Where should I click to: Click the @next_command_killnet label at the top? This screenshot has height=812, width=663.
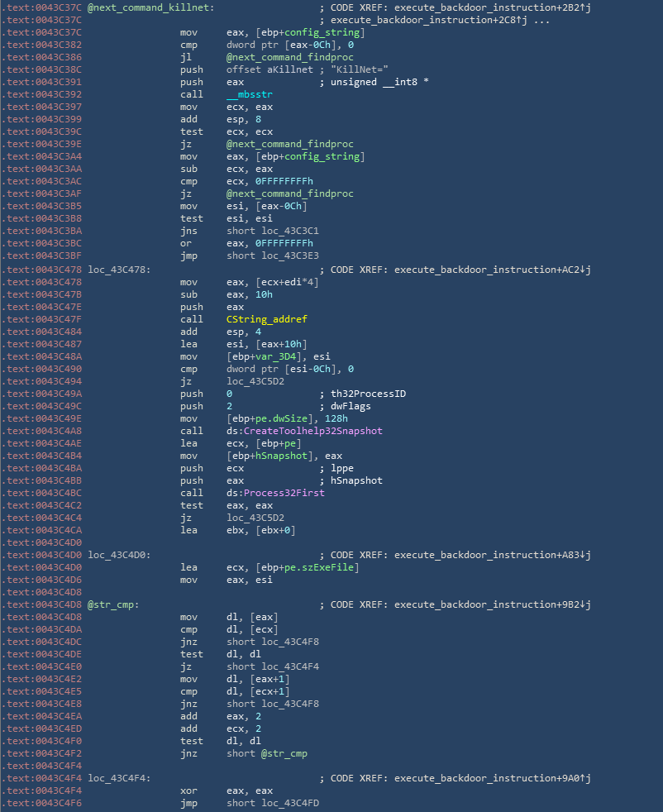pos(150,7)
